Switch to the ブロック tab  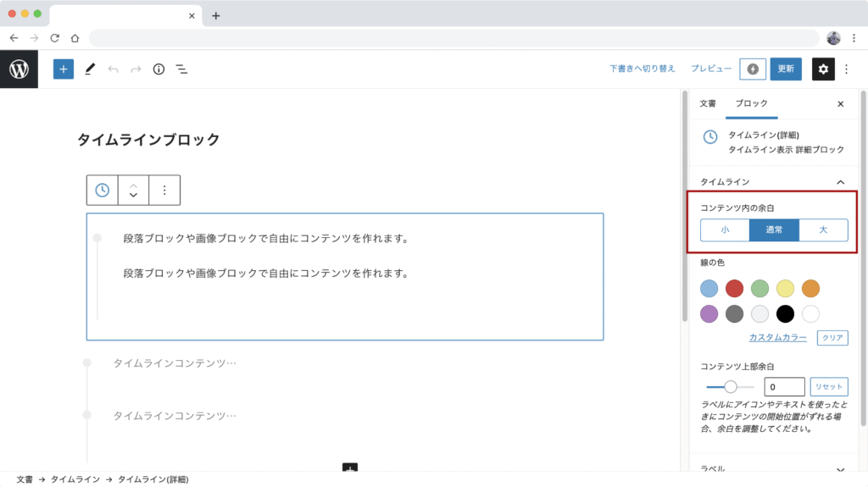tap(751, 103)
